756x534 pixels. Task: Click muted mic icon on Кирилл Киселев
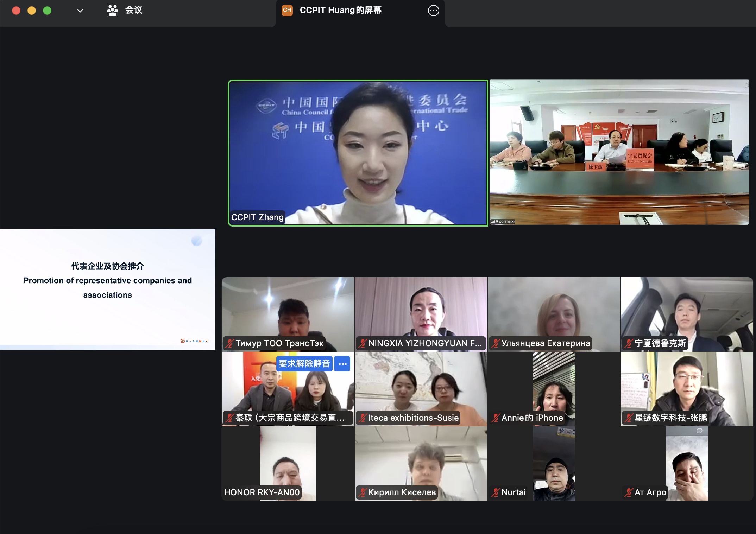363,492
